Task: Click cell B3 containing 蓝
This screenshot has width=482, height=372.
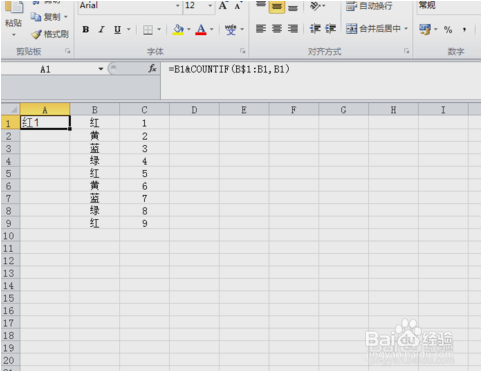Action: point(95,149)
